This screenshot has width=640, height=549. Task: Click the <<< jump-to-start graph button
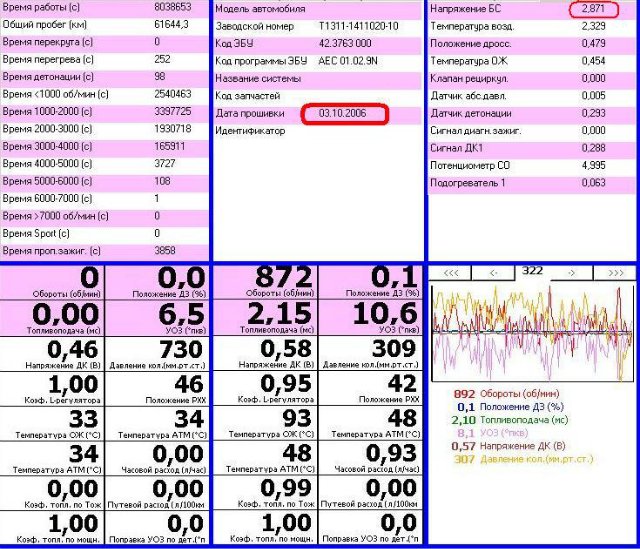[450, 272]
